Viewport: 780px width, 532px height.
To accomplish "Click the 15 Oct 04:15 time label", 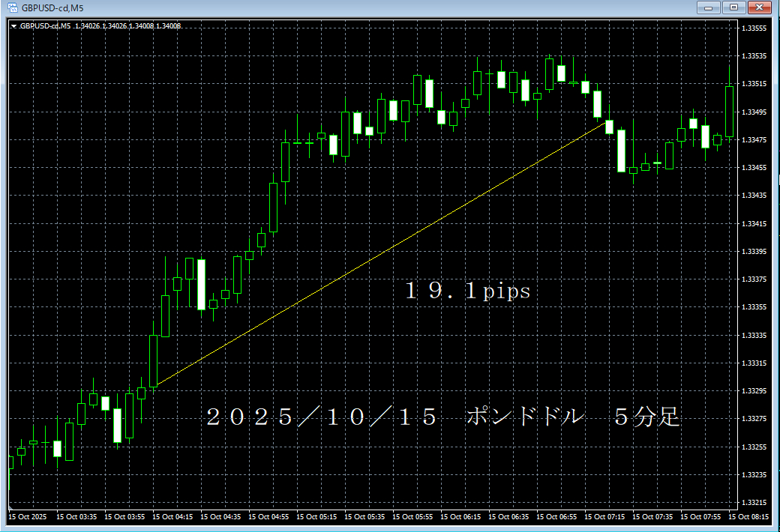I will point(172,517).
